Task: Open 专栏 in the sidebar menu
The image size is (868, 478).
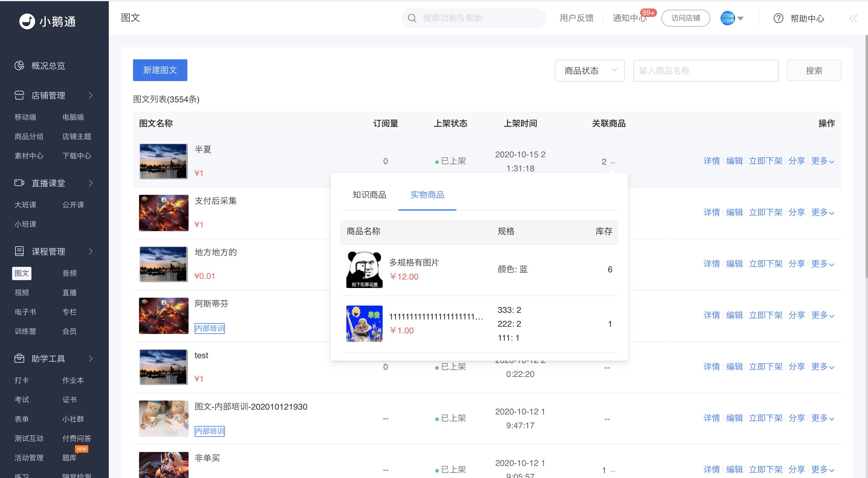Action: point(70,312)
